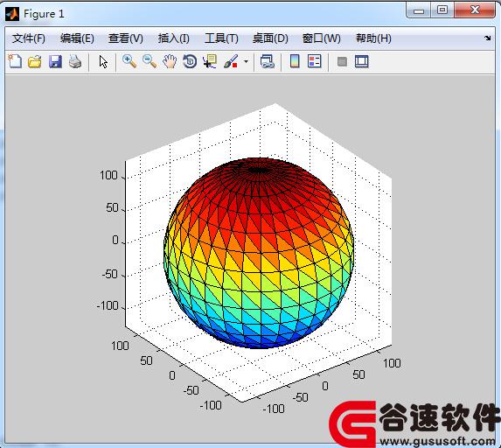Image resolution: width=501 pixels, height=448 pixels.
Task: Open file with the folder icon
Action: pyautogui.click(x=34, y=61)
